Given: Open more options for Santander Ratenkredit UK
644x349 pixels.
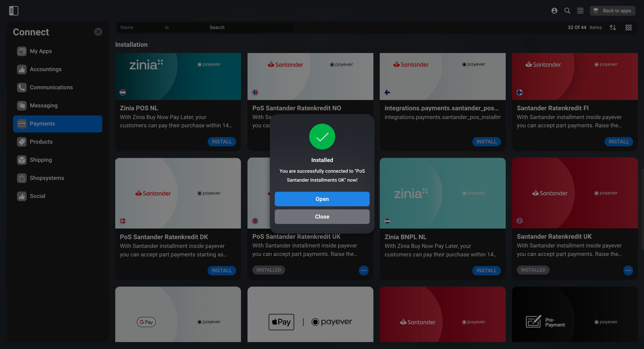Looking at the screenshot, I should pyautogui.click(x=628, y=270).
